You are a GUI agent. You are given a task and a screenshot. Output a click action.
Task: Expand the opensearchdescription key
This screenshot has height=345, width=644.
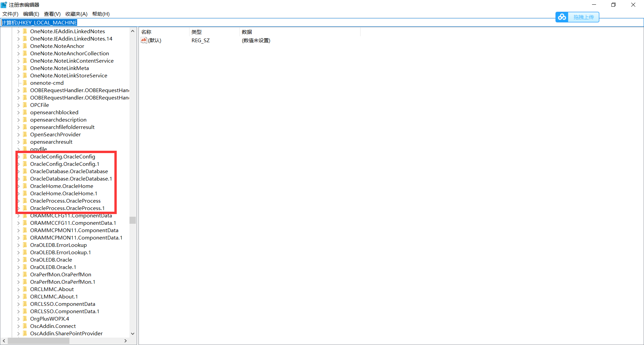pyautogui.click(x=18, y=120)
